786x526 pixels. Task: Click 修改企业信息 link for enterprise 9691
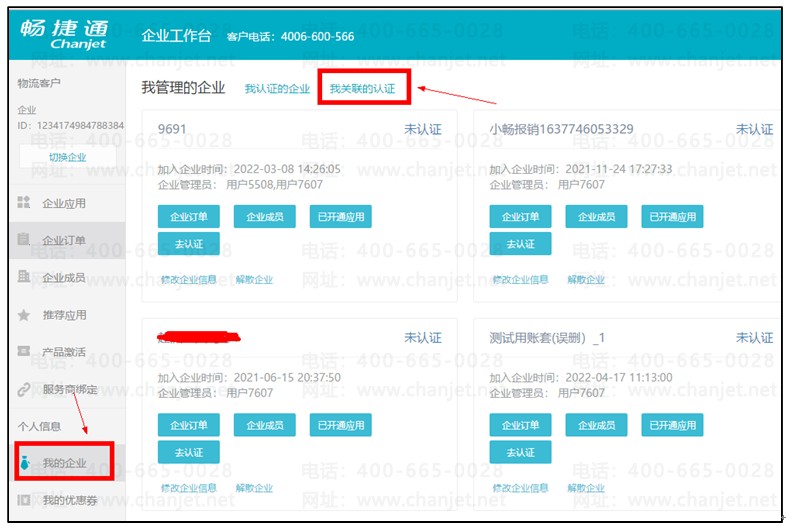pos(188,279)
